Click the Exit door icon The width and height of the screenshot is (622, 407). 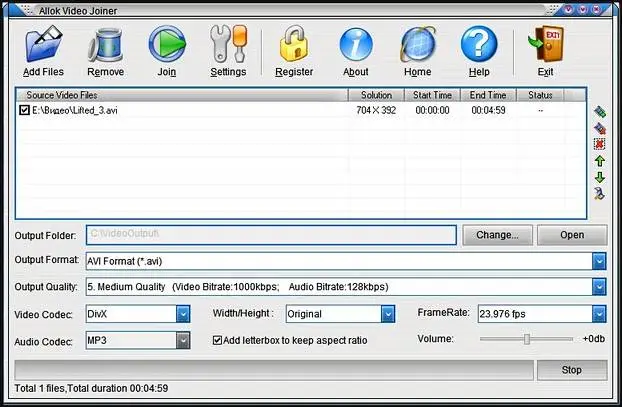pyautogui.click(x=546, y=44)
